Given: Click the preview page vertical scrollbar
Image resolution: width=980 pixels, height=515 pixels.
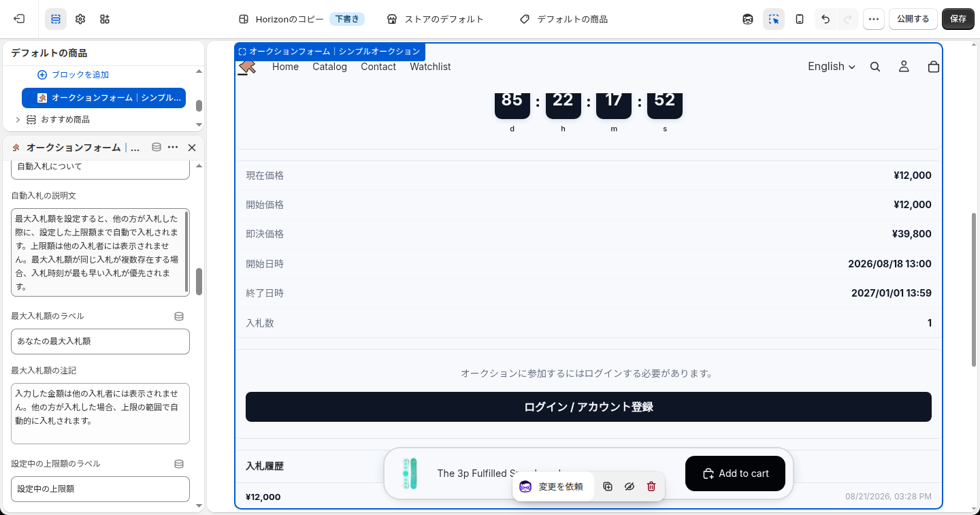Looking at the screenshot, I should click(974, 290).
